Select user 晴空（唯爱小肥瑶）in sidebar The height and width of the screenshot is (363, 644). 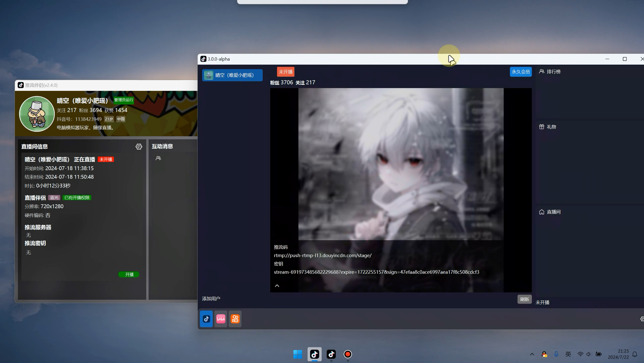tap(232, 75)
